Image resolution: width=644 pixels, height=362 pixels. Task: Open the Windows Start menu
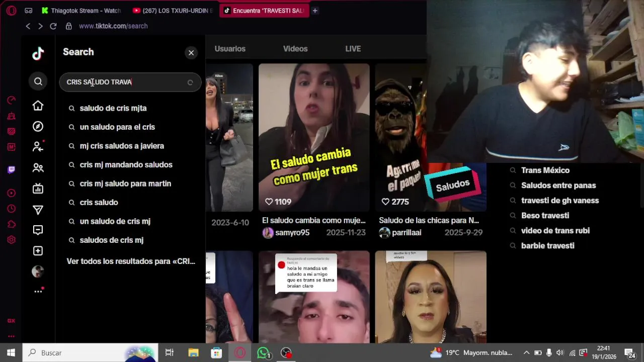[x=11, y=353]
